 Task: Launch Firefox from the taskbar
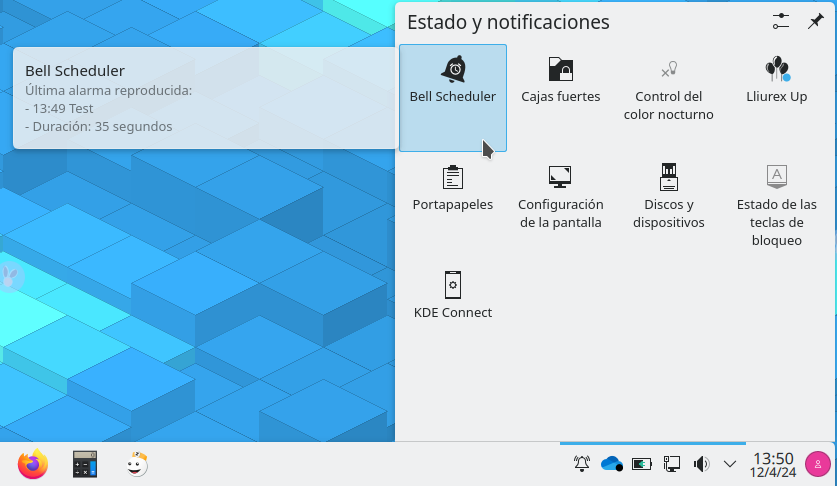[33, 464]
